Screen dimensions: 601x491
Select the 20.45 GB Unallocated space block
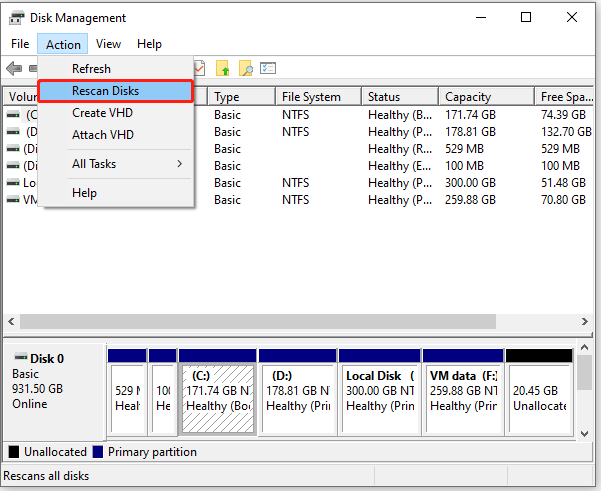538,390
